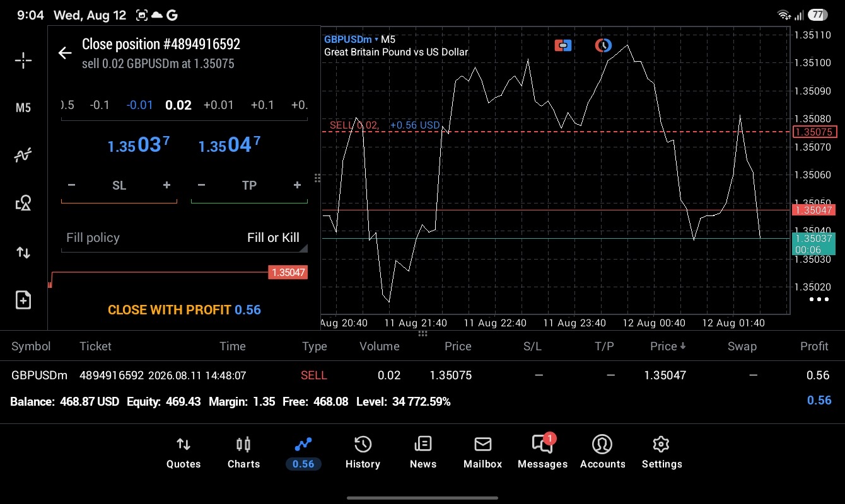The width and height of the screenshot is (845, 504).
Task: Switch to the History tab
Action: pyautogui.click(x=363, y=453)
